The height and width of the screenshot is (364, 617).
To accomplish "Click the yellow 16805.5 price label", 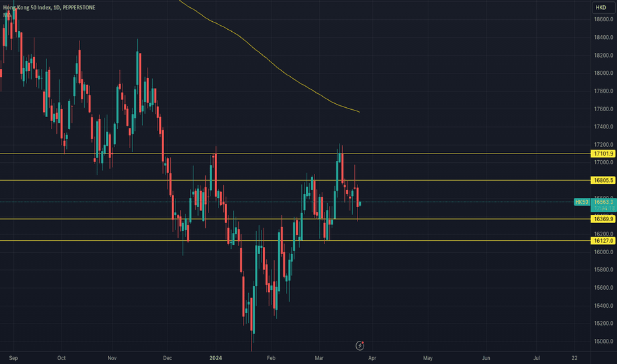I will click(603, 180).
